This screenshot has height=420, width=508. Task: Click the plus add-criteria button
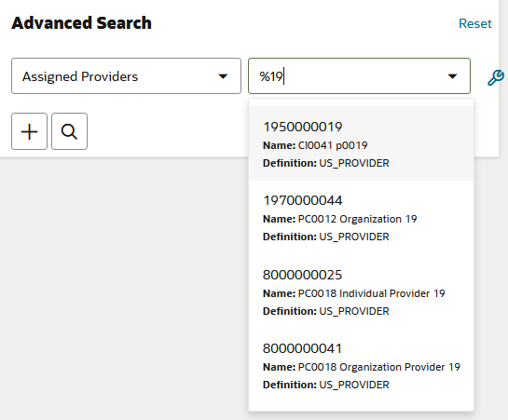point(29,131)
